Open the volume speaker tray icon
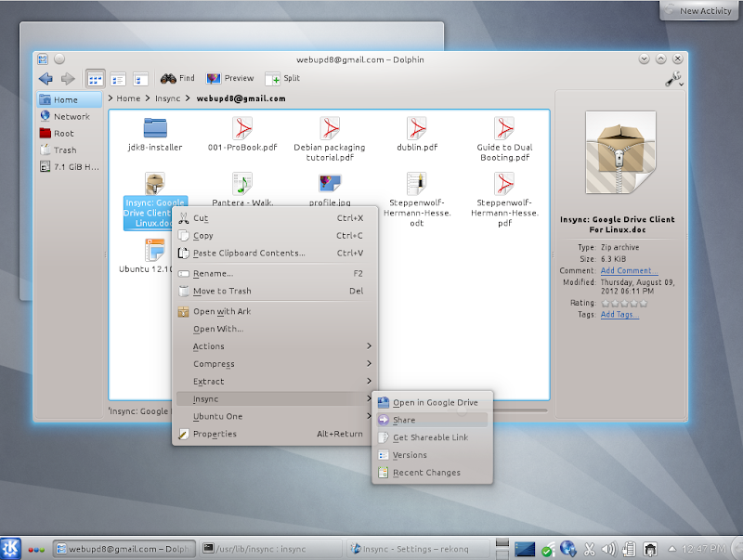Image resolution: width=743 pixels, height=560 pixels. 609,550
